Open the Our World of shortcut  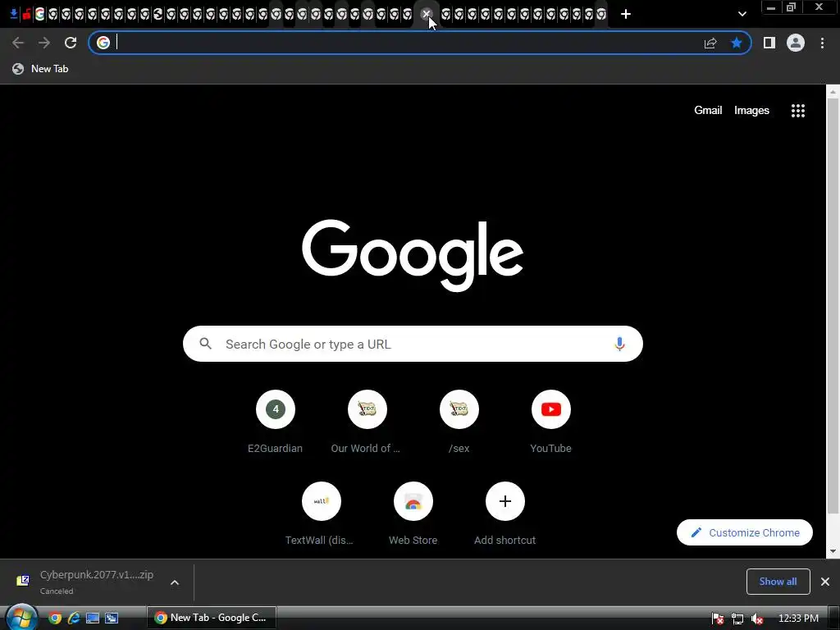[x=367, y=422]
